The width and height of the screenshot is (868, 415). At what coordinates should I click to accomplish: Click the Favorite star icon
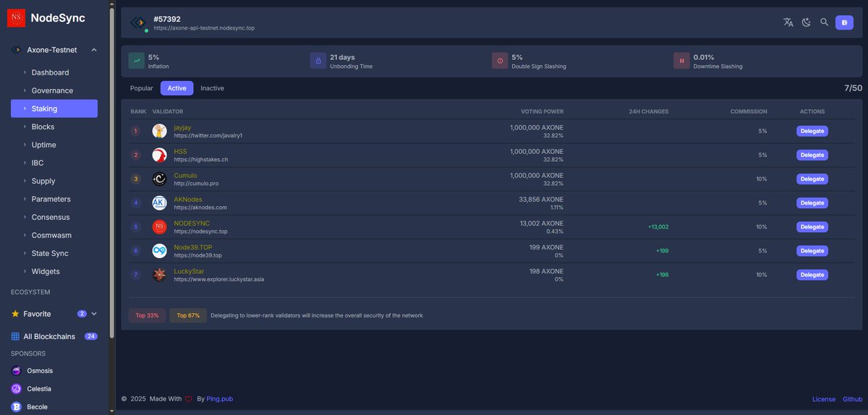[15, 314]
